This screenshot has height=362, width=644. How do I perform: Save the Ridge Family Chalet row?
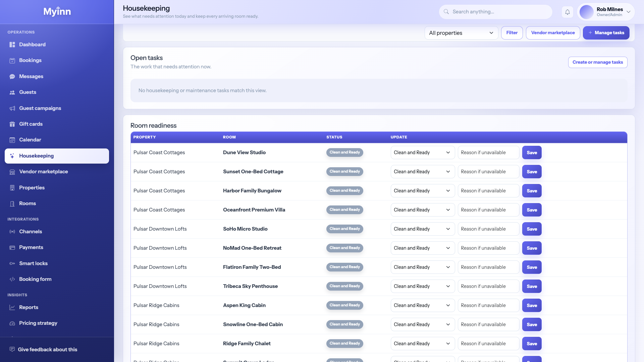[532, 344]
